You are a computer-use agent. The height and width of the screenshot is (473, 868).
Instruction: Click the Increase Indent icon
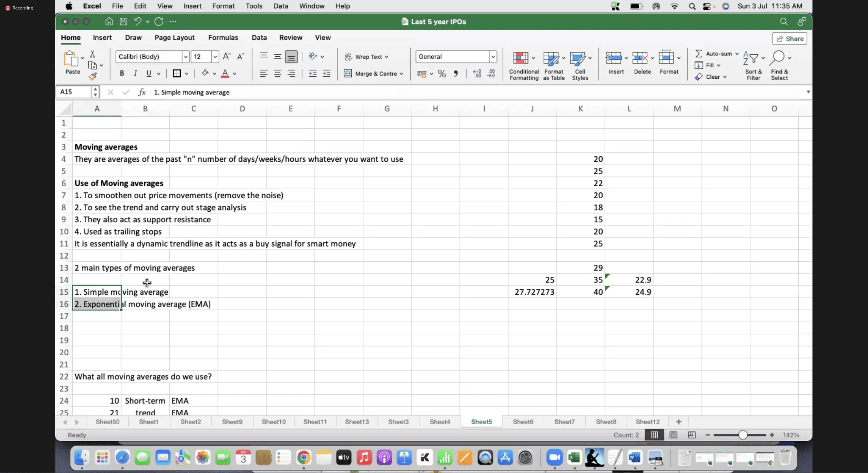coord(326,74)
